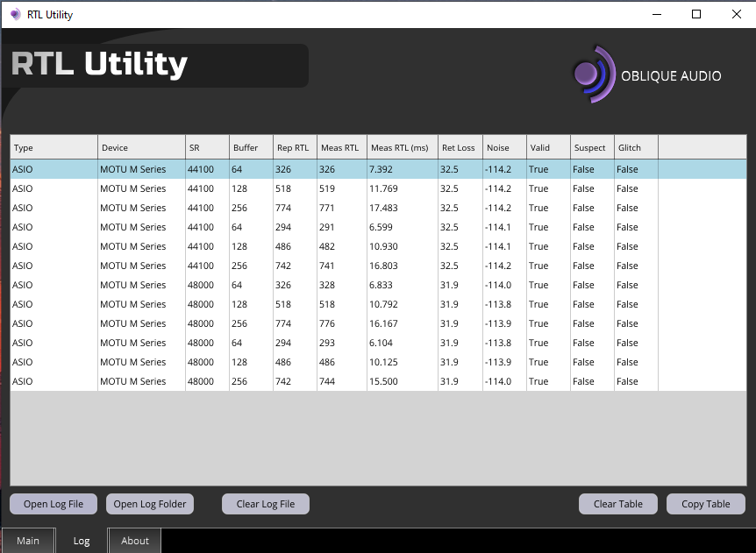
Task: Maximize the RTL Utility window
Action: click(x=696, y=14)
